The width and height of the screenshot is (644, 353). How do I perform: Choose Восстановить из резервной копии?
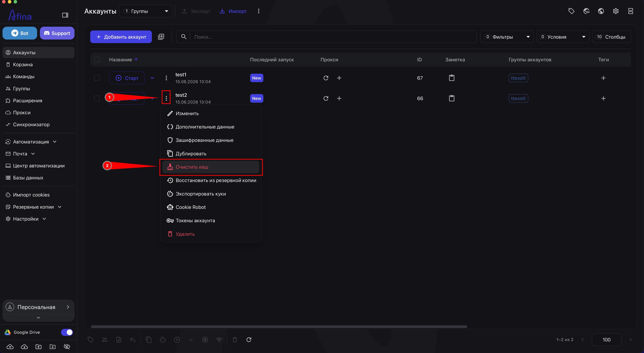coord(211,180)
